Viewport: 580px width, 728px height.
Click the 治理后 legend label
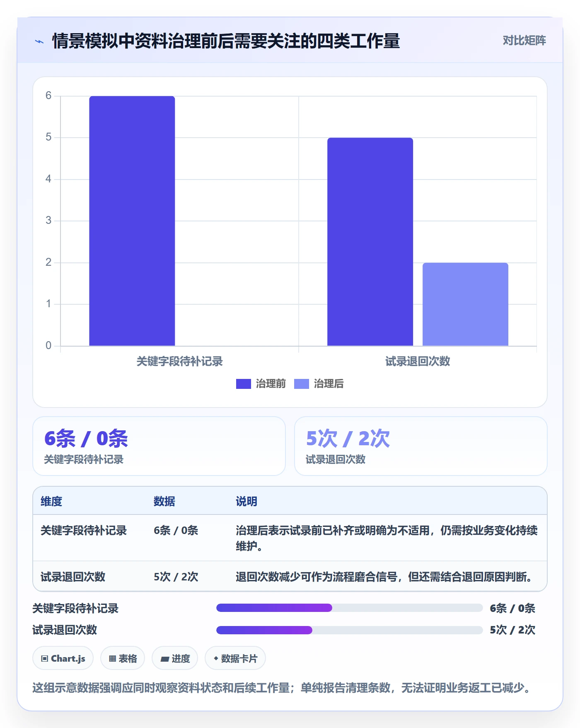329,384
